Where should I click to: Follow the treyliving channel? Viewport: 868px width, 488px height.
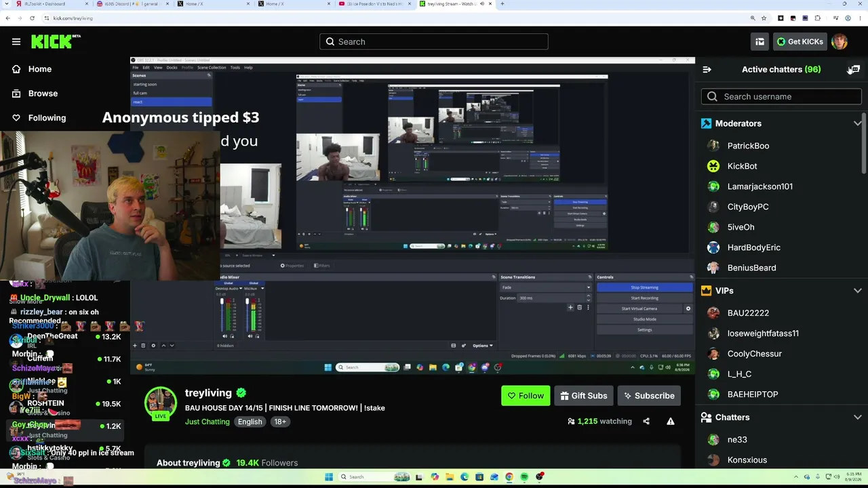[526, 396]
